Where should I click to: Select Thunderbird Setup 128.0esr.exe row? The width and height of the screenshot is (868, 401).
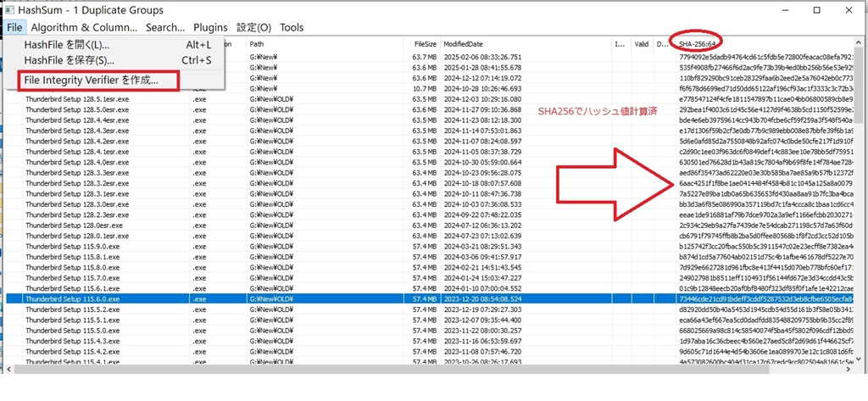point(431,226)
